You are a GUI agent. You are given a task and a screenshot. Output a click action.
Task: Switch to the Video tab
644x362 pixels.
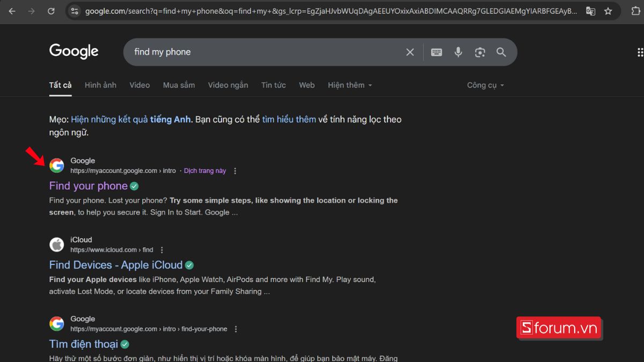140,85
